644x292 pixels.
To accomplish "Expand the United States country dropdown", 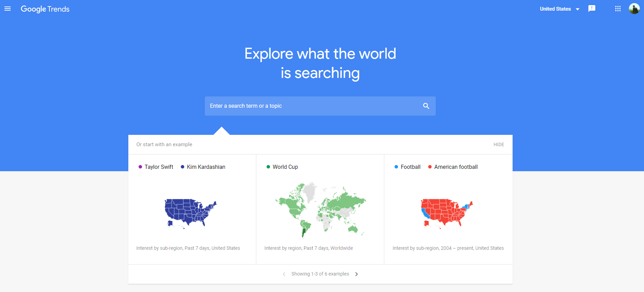I will 559,9.
